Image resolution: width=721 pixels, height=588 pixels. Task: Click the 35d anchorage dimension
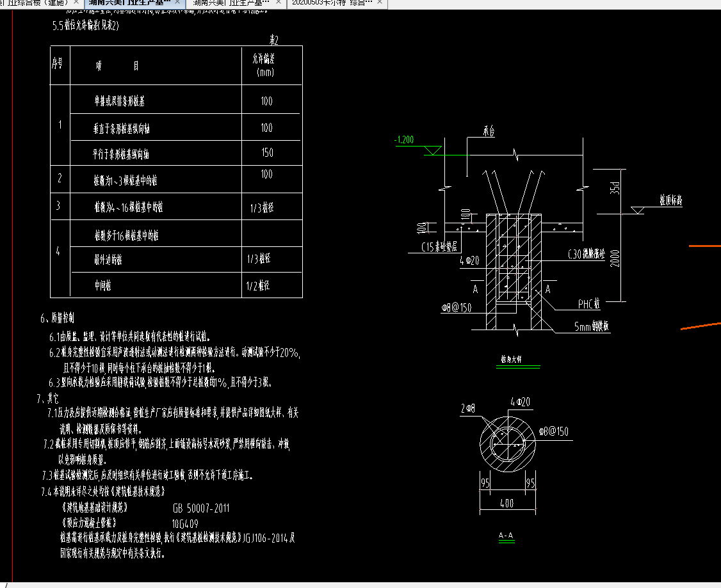(x=615, y=188)
